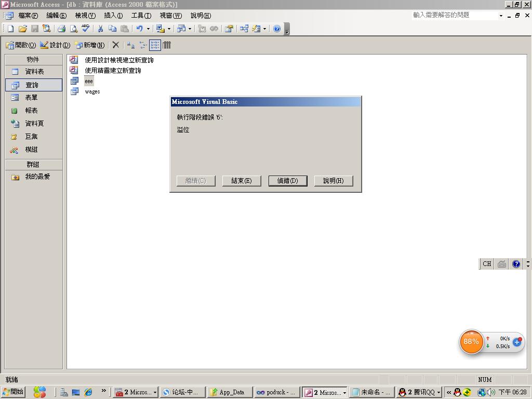Viewport: 532px width, 399px height.
Task: Open the 檢視(V) menu
Action: tap(85, 16)
